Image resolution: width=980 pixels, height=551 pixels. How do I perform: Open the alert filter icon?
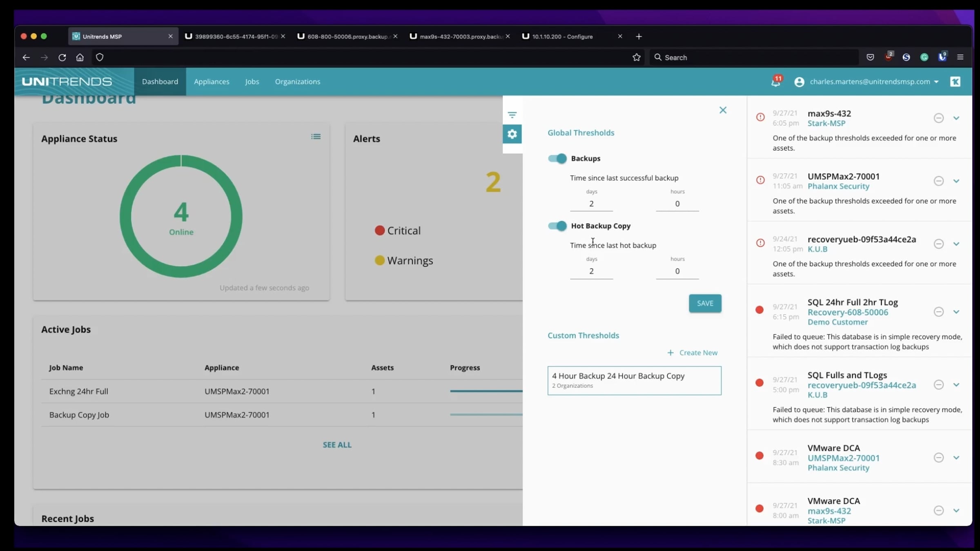point(512,115)
